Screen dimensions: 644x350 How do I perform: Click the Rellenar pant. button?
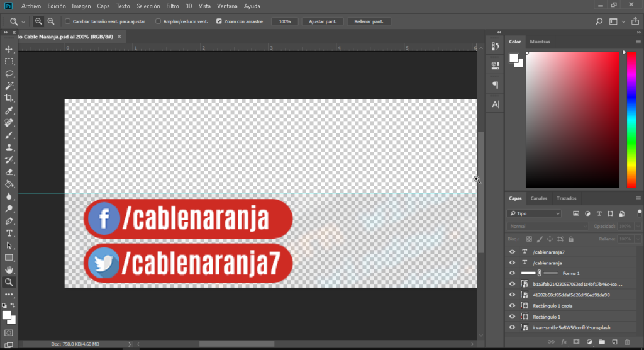pyautogui.click(x=369, y=21)
